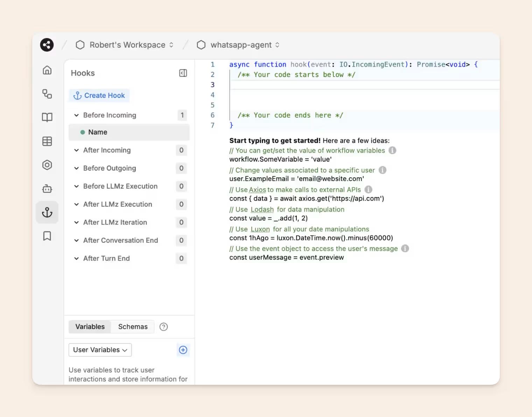Expand Before Outgoing section
Viewport: 532px width, 417px height.
pos(76,168)
